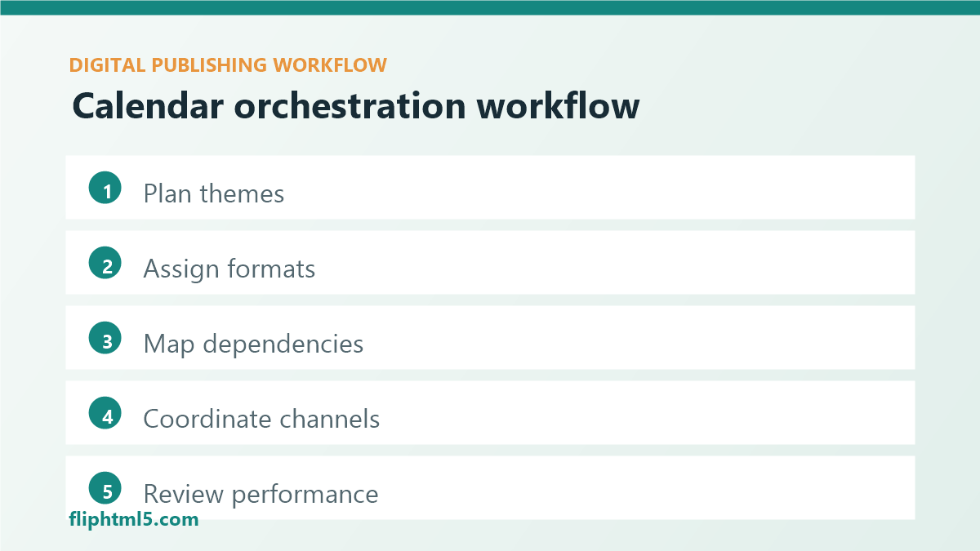
Task: Select the "Coordinate channels" text
Action: coord(262,419)
